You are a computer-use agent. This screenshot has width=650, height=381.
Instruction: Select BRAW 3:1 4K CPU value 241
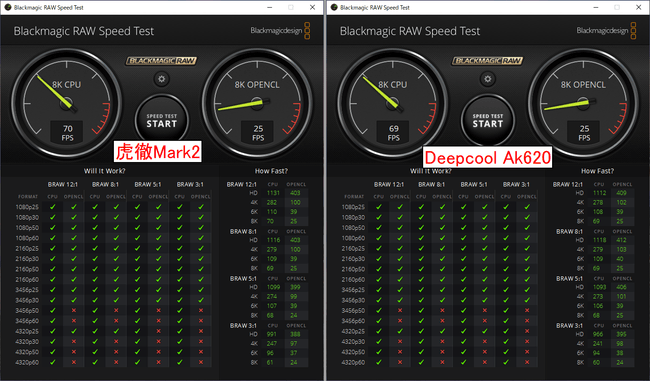pos(598,344)
